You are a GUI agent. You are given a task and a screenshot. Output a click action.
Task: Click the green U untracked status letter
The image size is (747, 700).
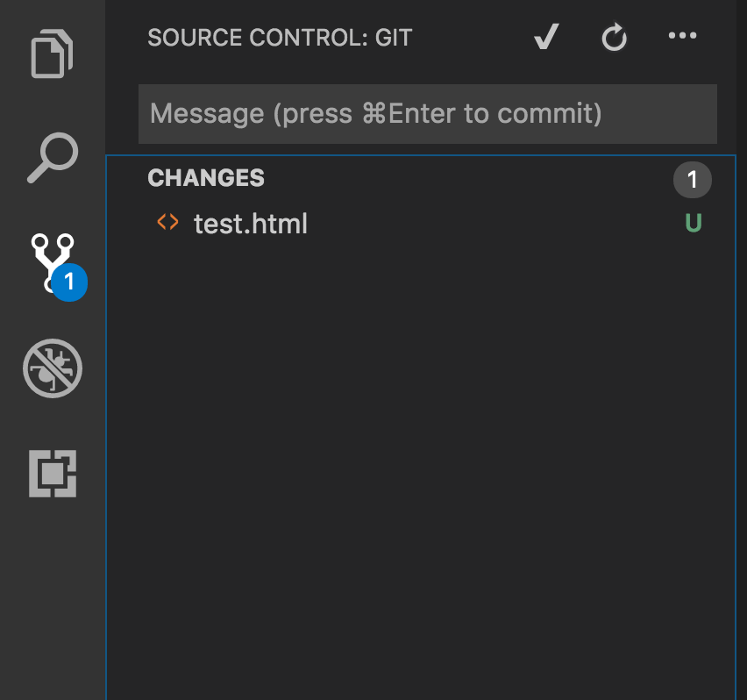tap(693, 224)
